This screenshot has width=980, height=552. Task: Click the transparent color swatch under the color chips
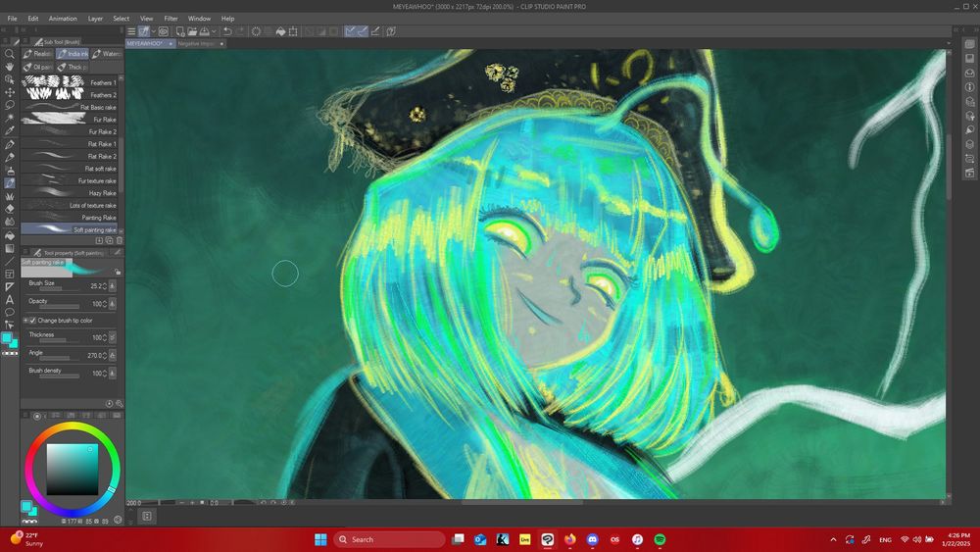click(x=10, y=354)
